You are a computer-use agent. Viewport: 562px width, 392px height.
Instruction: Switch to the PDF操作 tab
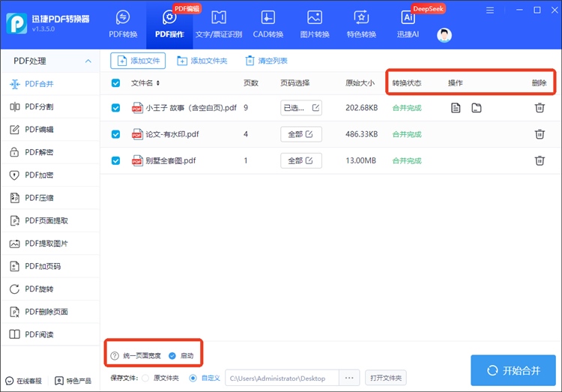[169, 25]
